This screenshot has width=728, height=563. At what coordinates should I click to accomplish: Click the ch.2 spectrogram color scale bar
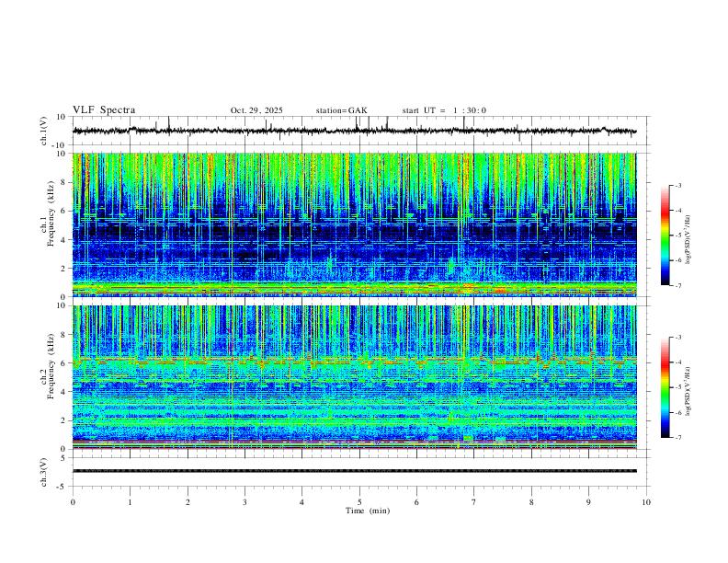[665, 387]
